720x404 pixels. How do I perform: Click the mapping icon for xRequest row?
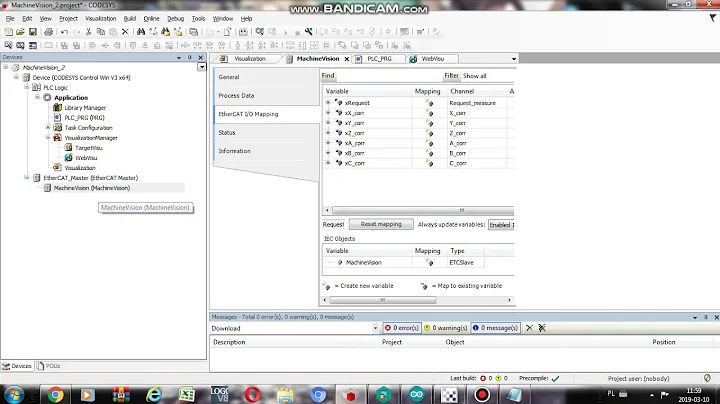click(x=430, y=103)
